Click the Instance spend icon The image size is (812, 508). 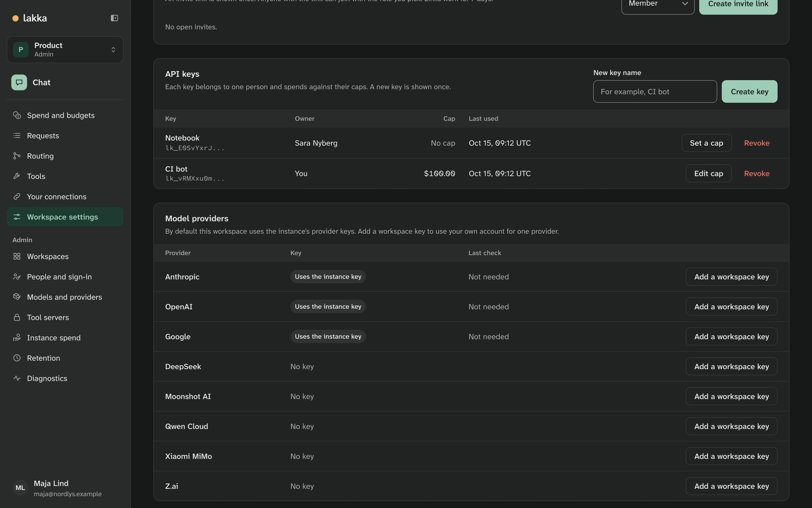[x=17, y=338]
